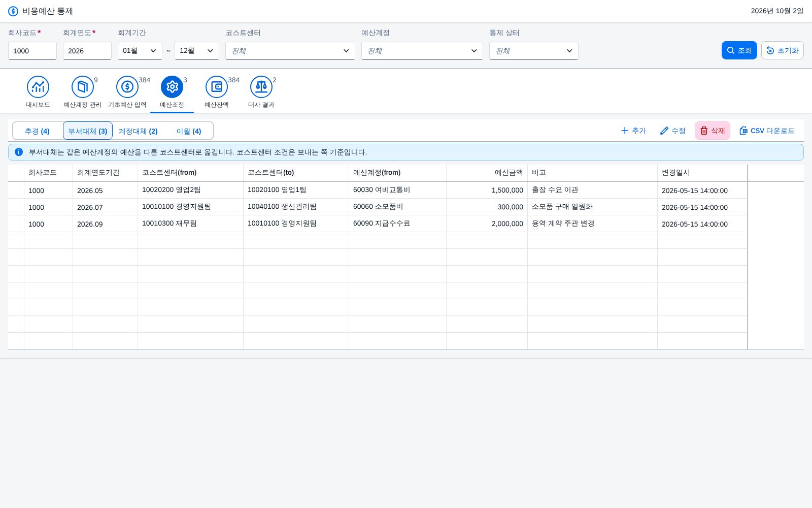The height and width of the screenshot is (508, 812).
Task: Click the 조회 search button
Action: pos(739,50)
